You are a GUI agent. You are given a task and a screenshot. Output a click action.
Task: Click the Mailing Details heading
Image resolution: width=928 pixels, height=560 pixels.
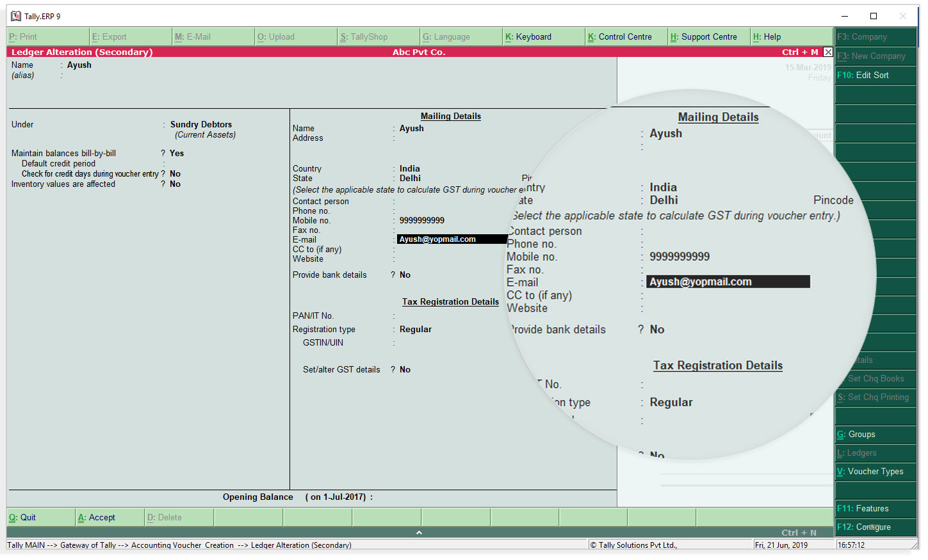(451, 116)
